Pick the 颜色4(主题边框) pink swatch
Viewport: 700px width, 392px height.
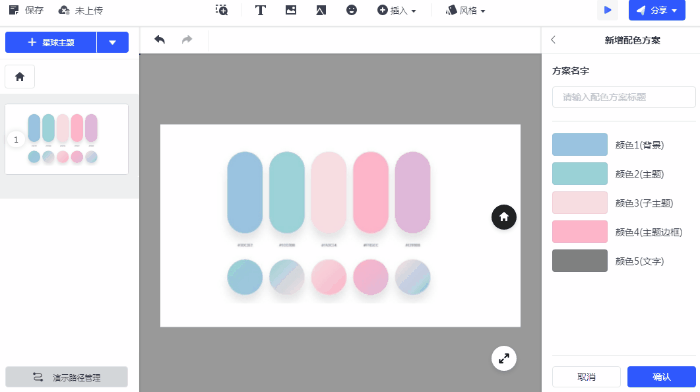coord(579,232)
